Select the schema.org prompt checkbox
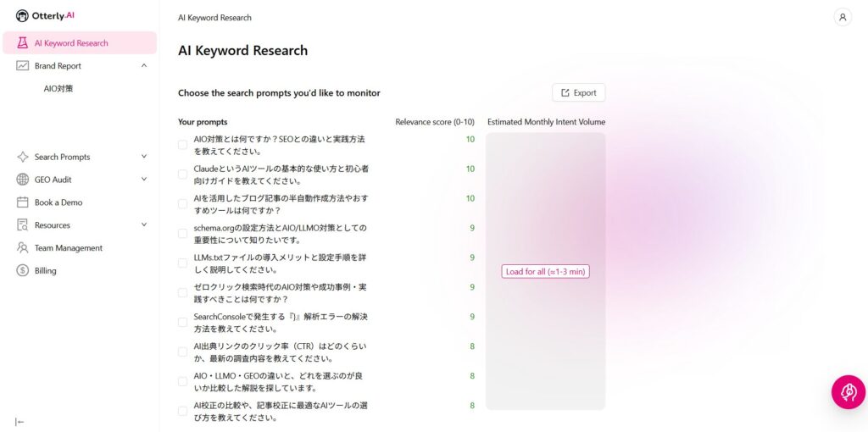Screen dimensions: 868x432 (182, 234)
